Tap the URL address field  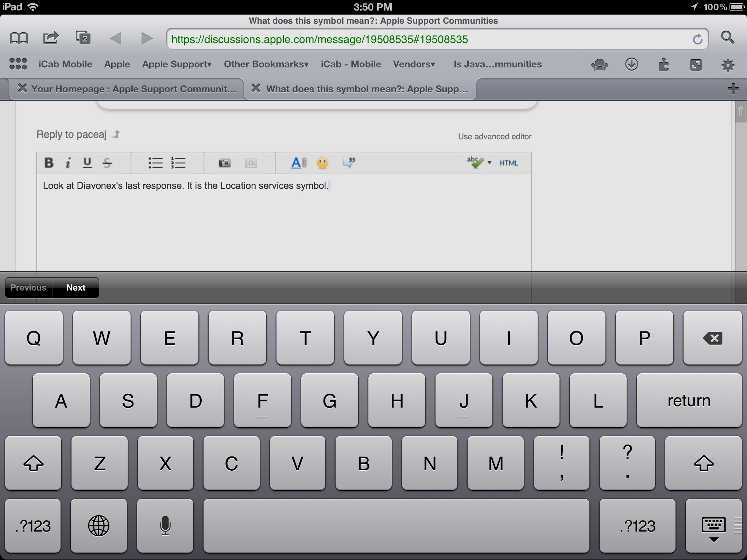click(427, 39)
